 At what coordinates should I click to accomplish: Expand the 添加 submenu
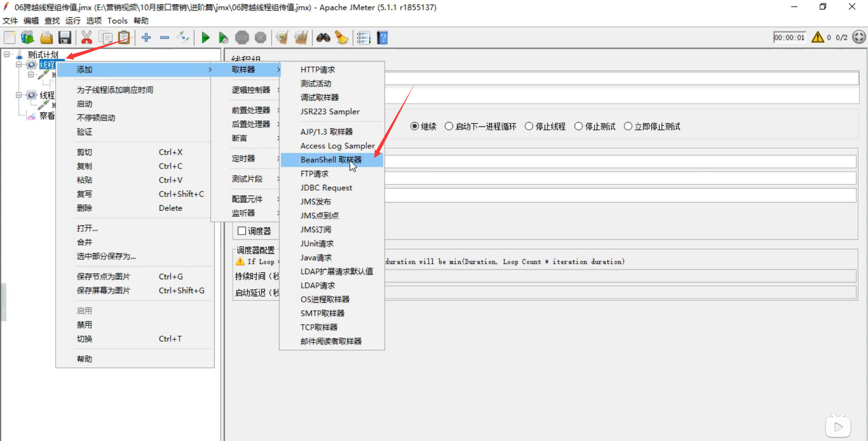(135, 70)
